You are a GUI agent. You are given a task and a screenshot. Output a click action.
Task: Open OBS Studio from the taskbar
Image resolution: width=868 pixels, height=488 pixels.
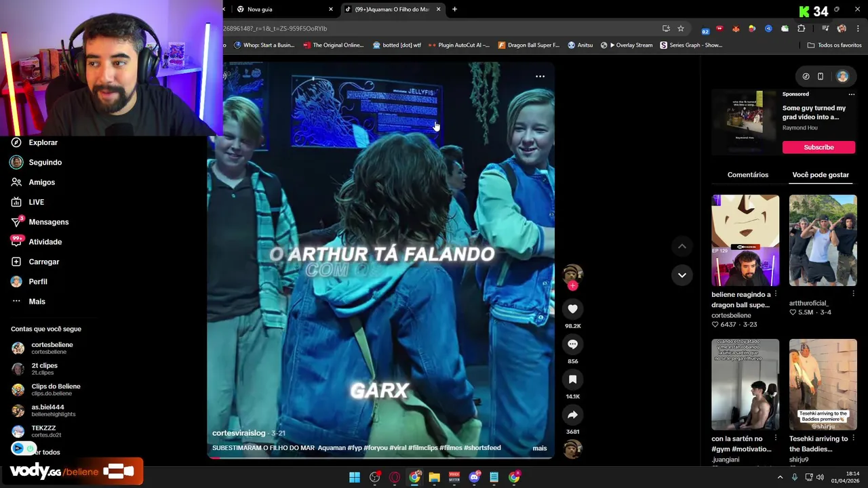coord(374,477)
